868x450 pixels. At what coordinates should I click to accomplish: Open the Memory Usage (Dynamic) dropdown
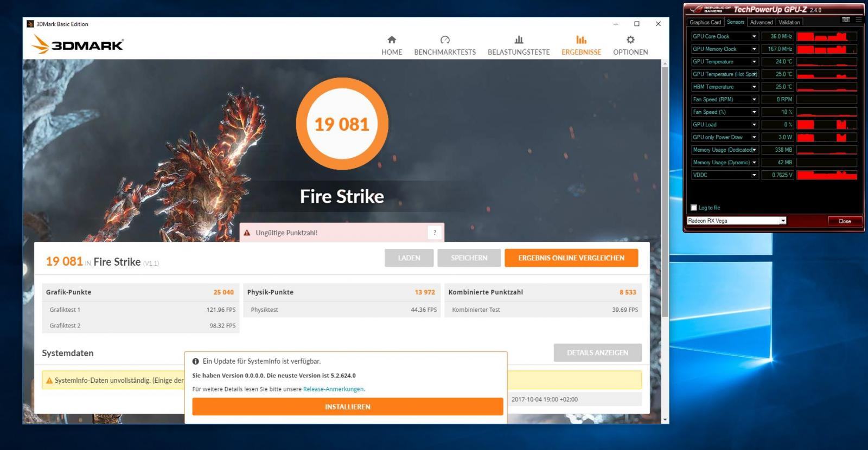754,162
